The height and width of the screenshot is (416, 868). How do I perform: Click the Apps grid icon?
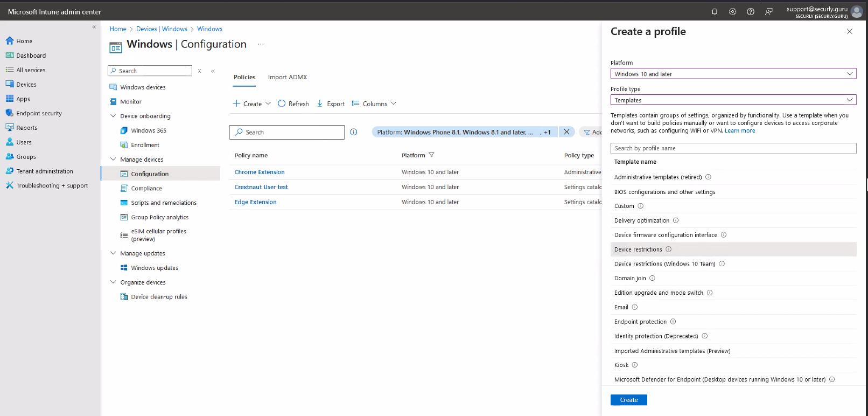(x=10, y=99)
